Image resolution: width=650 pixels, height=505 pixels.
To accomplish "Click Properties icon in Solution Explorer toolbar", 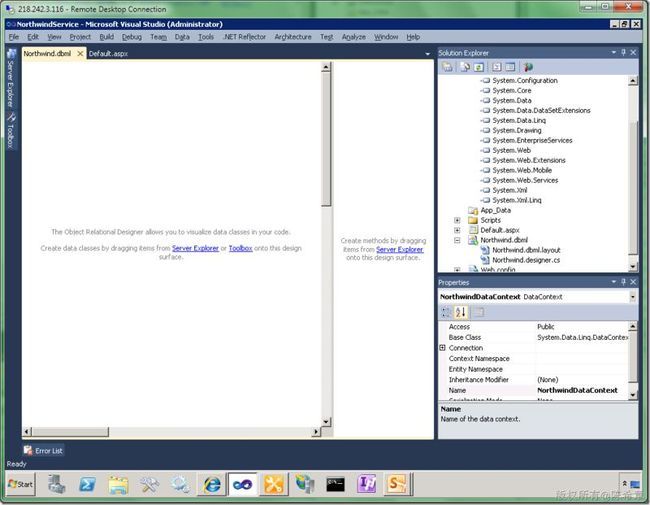I will click(x=447, y=67).
